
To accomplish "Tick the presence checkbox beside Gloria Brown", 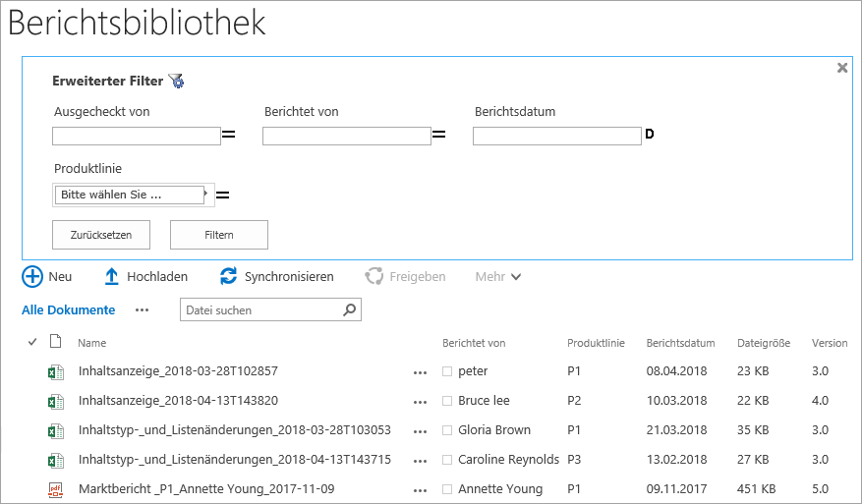I will [447, 430].
